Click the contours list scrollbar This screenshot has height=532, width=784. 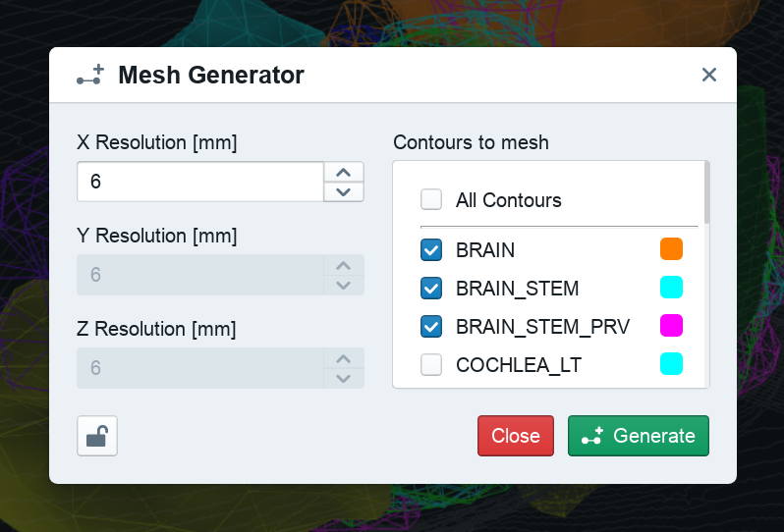(706, 192)
